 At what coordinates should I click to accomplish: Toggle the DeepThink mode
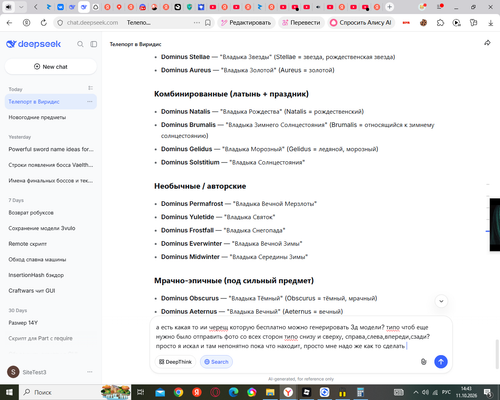175,362
